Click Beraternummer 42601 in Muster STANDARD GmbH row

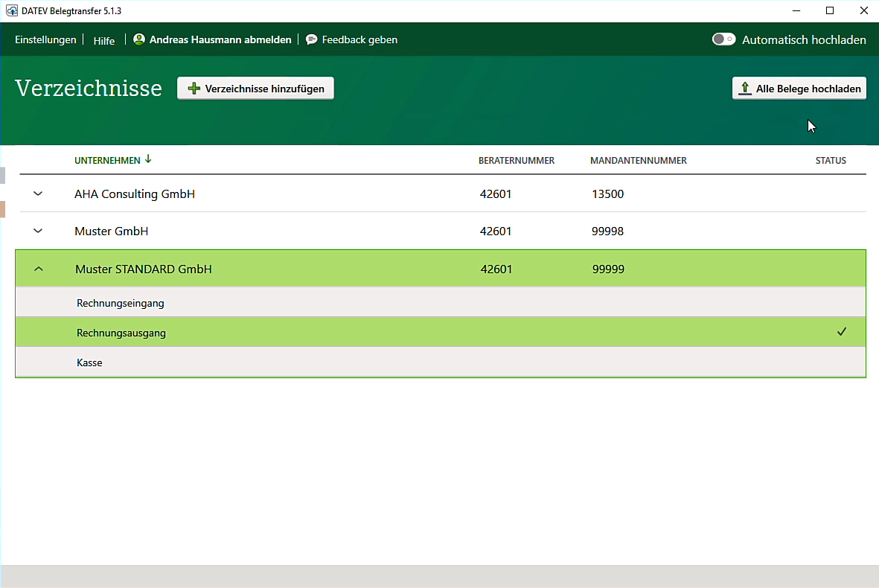[496, 269]
